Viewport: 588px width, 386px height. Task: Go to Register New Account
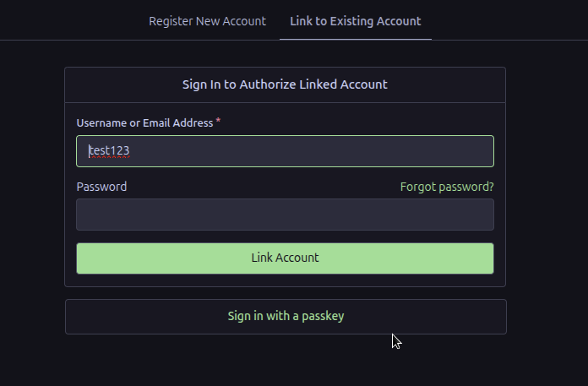point(207,21)
